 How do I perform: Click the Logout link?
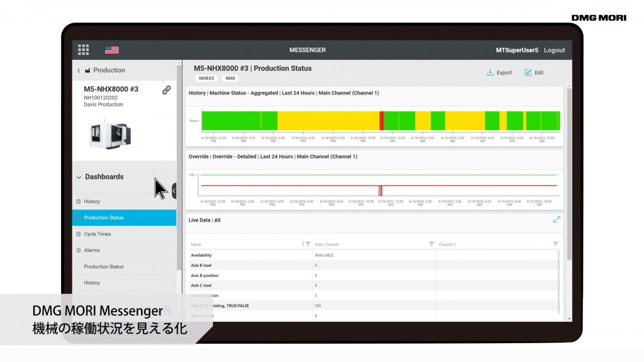(554, 50)
